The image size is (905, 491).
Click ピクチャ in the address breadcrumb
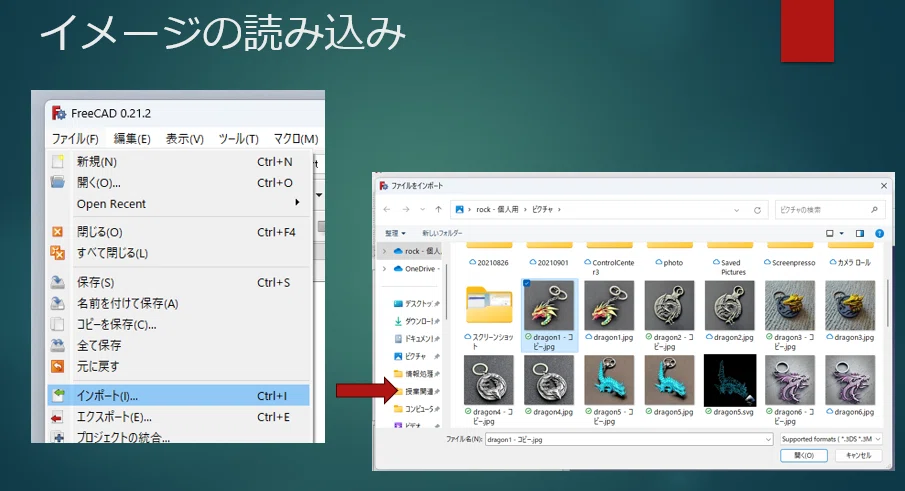tap(543, 209)
